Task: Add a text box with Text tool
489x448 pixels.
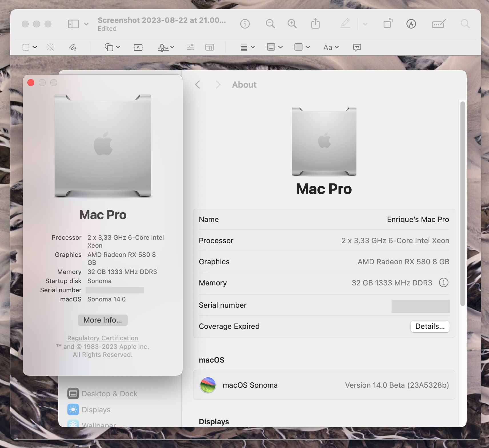Action: 138,47
